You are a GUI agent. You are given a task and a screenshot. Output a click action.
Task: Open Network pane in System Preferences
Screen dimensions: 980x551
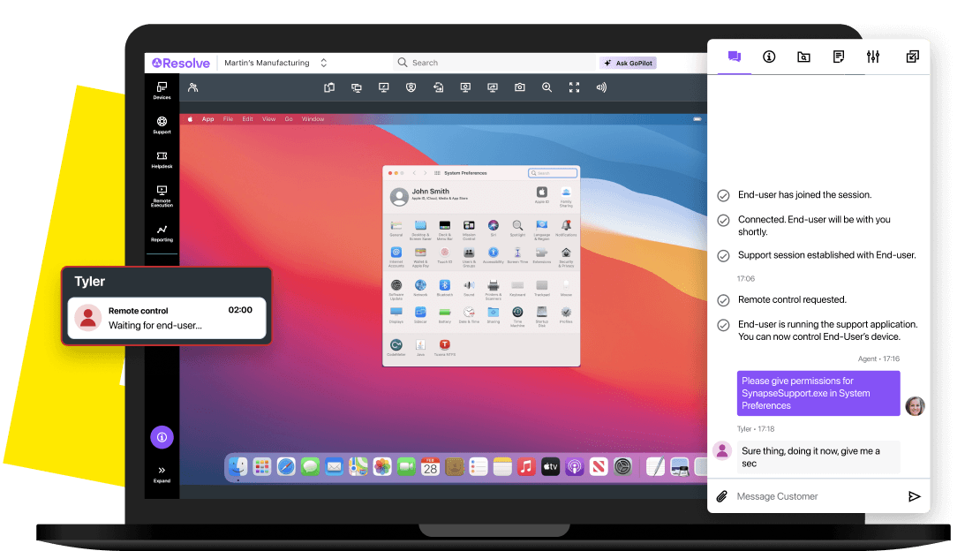pyautogui.click(x=420, y=287)
